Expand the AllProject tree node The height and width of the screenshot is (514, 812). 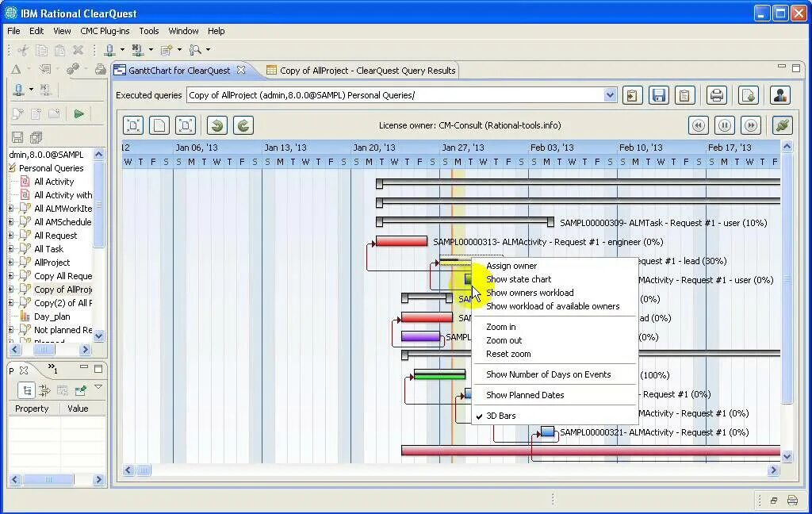(11, 263)
